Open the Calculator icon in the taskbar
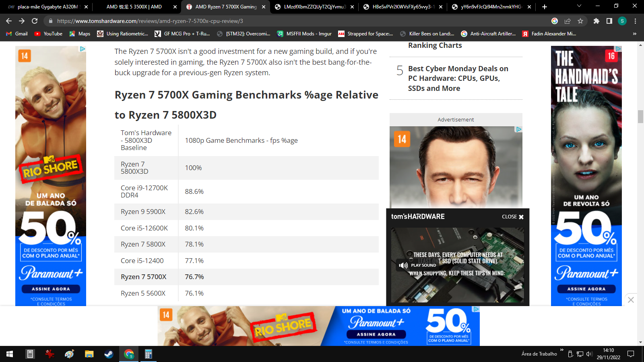Viewport: 644px width, 362px height. click(x=148, y=354)
